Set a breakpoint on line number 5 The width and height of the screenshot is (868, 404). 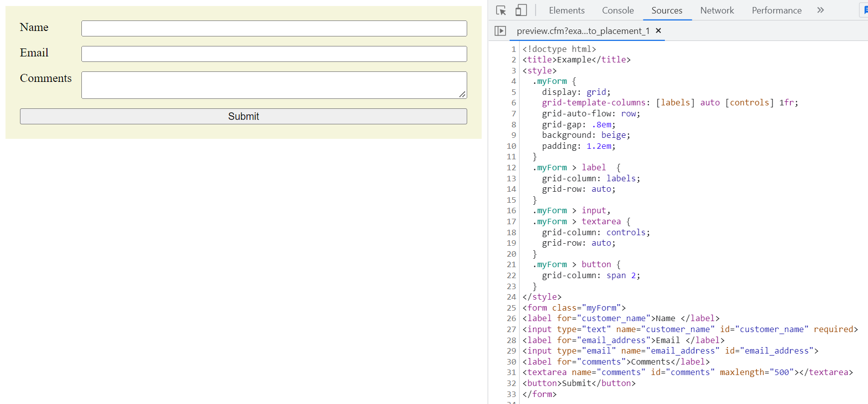coord(513,92)
